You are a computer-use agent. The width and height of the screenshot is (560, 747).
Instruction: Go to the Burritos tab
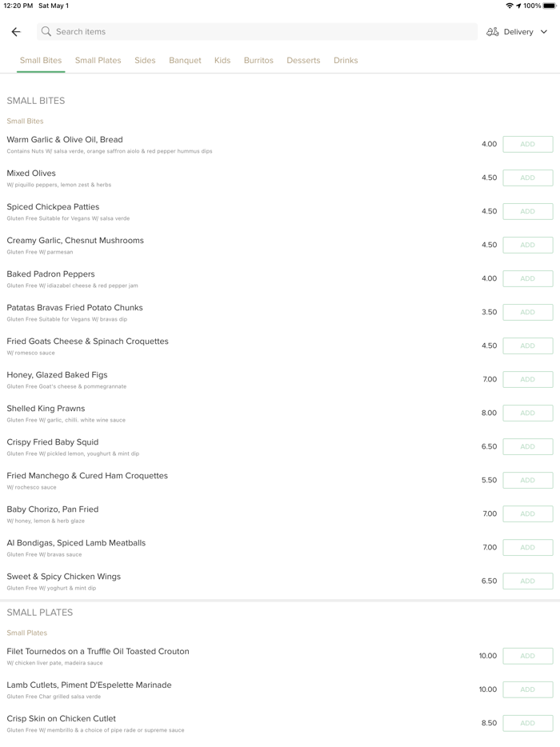258,61
